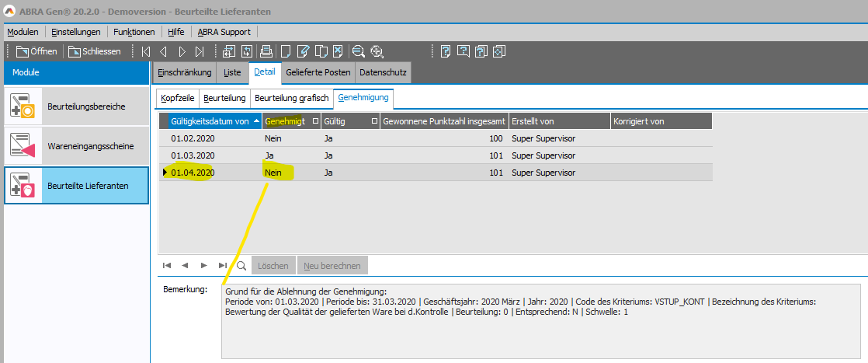Open the Modulen menu

click(x=23, y=32)
